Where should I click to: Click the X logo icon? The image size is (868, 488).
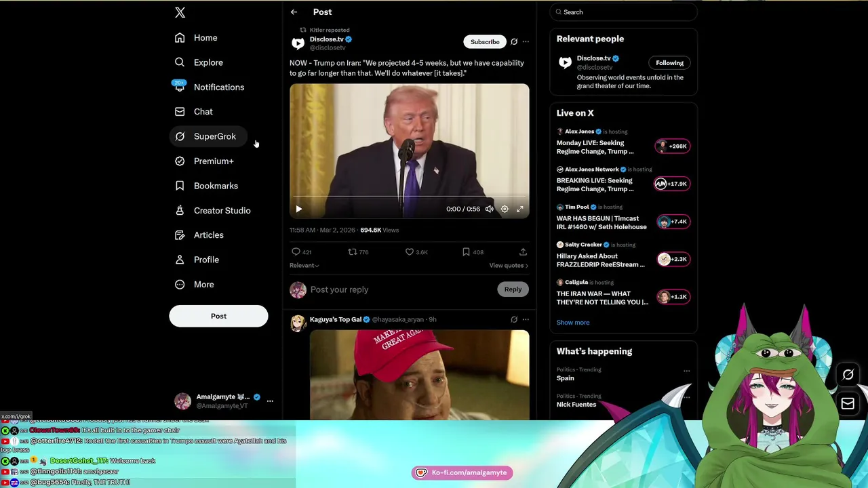[180, 12]
